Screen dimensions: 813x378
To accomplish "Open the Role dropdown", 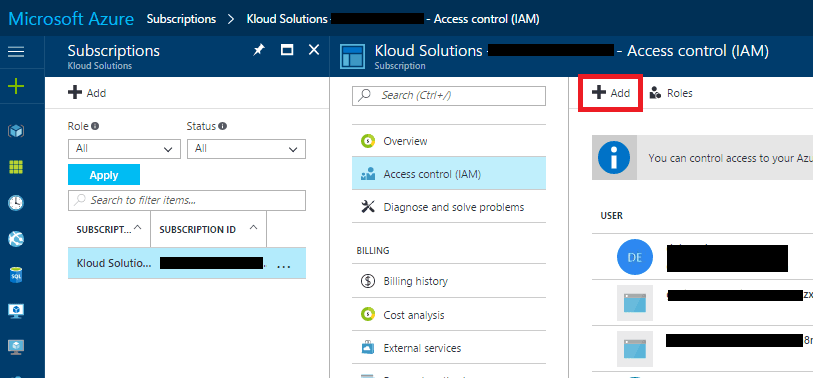I will coord(124,149).
